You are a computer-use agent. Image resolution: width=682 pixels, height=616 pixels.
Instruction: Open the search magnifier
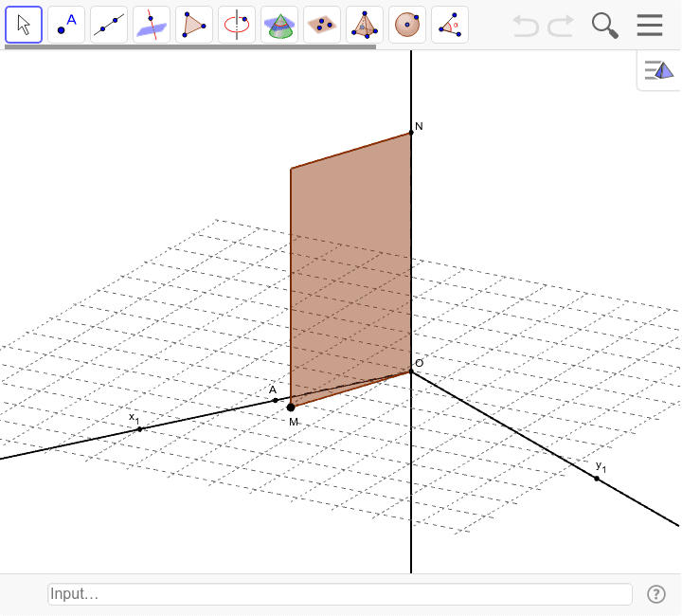[x=605, y=26]
